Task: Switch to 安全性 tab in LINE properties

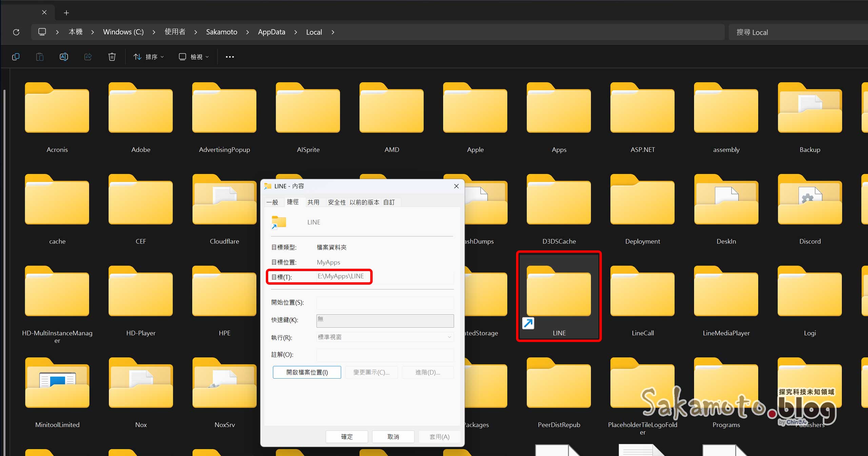Action: 337,202
